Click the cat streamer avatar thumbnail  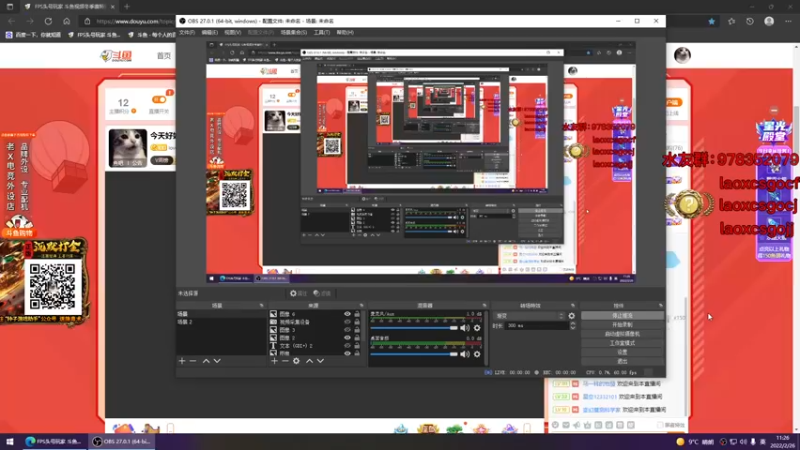pos(128,148)
